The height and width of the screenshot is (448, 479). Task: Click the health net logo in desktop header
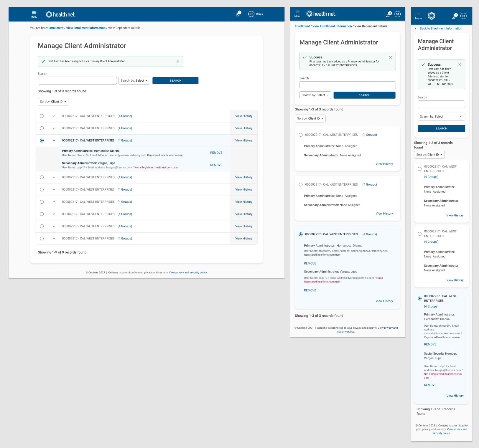[x=60, y=14]
